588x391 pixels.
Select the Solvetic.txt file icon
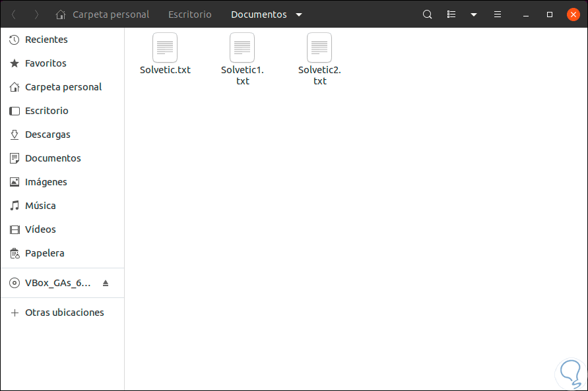pos(165,47)
